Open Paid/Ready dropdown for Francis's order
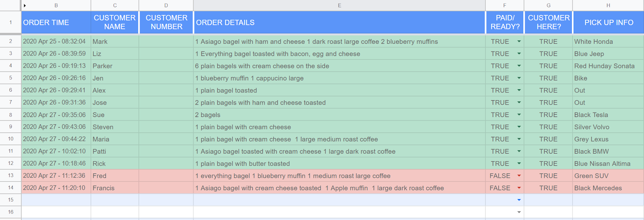 pos(519,188)
